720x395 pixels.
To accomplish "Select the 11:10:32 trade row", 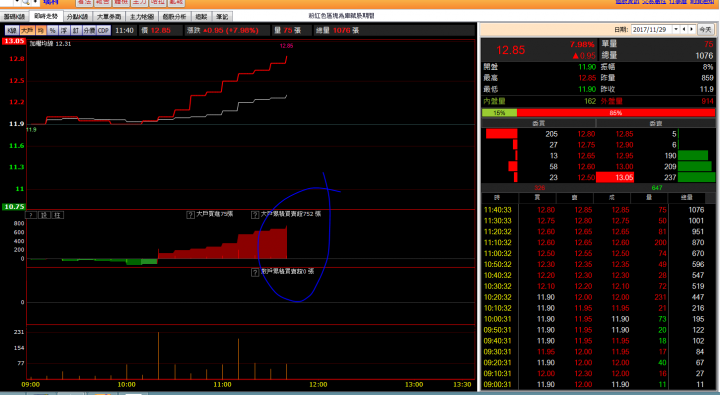I will pos(598,243).
